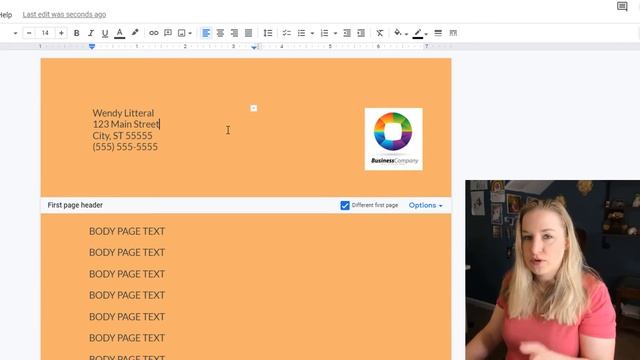Open line and paragraph spacing
The height and width of the screenshot is (360, 640).
pyautogui.click(x=268, y=33)
